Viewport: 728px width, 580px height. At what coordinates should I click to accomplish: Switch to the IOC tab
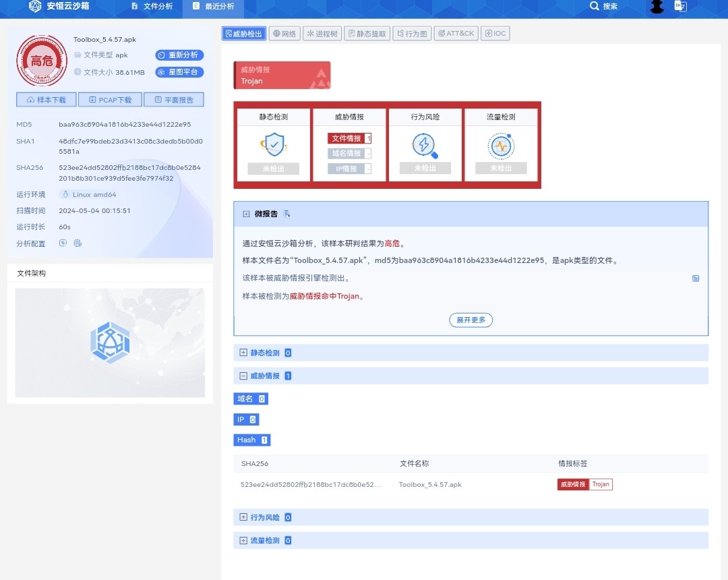[x=495, y=34]
